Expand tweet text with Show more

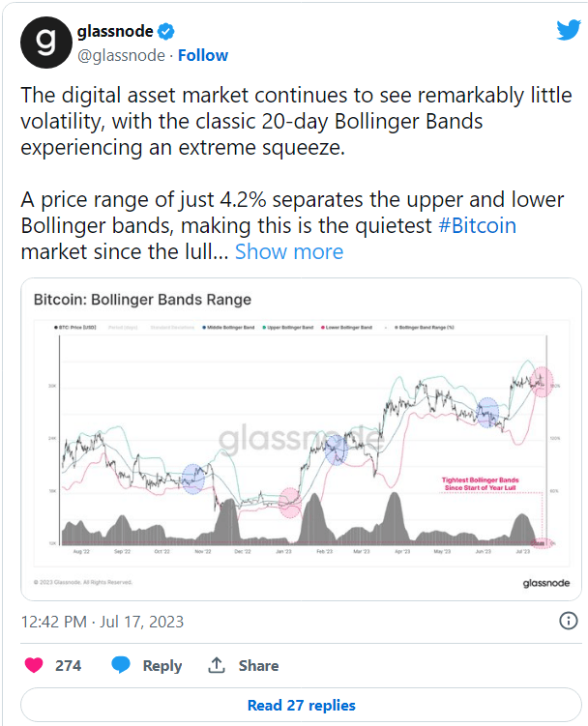[289, 251]
